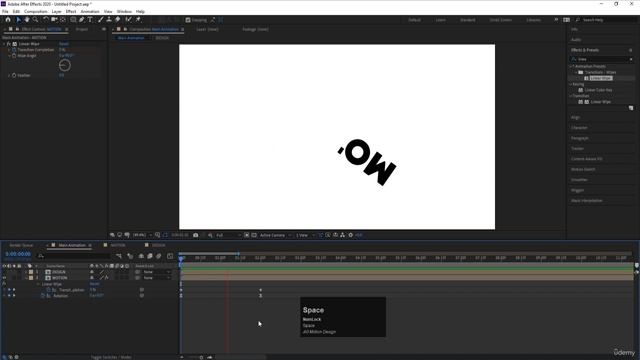
Task: Click create new animation preset icon
Action: click(x=631, y=108)
